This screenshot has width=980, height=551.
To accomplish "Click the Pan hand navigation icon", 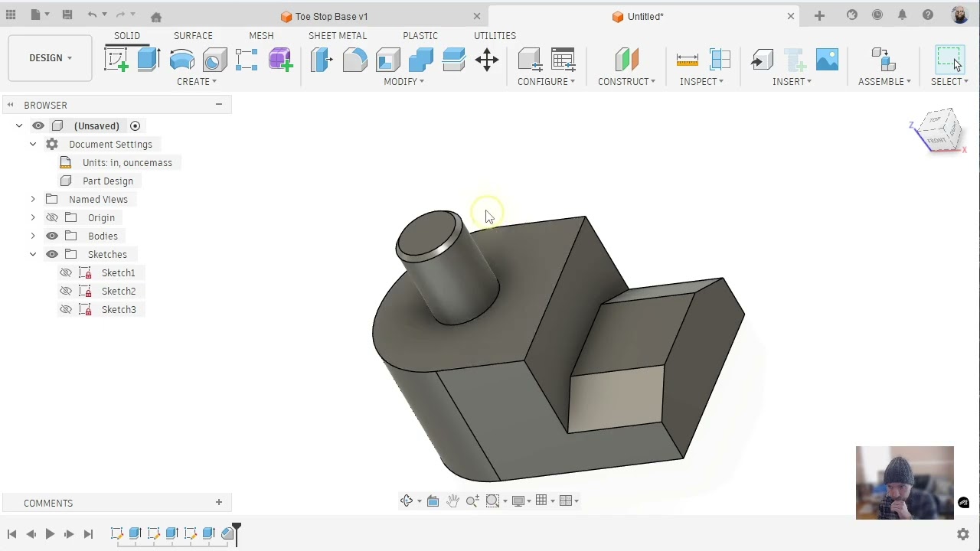I will [452, 500].
